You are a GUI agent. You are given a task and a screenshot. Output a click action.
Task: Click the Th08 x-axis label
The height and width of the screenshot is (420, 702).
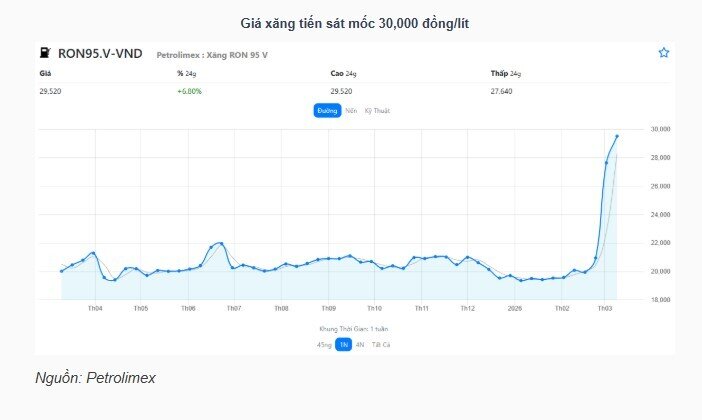pyautogui.click(x=281, y=308)
